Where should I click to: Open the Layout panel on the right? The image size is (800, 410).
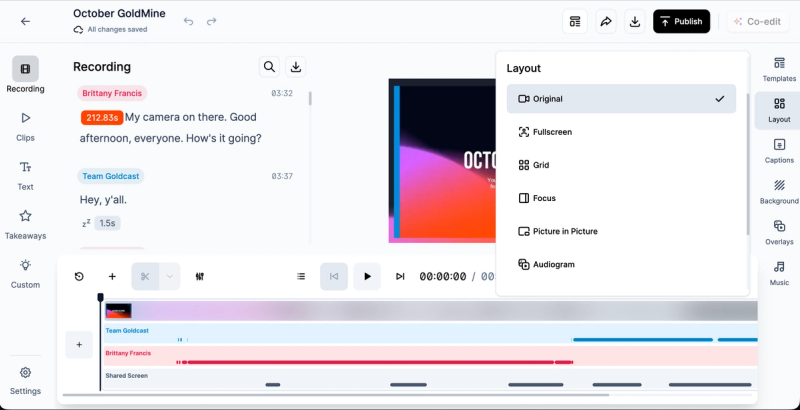[779, 111]
